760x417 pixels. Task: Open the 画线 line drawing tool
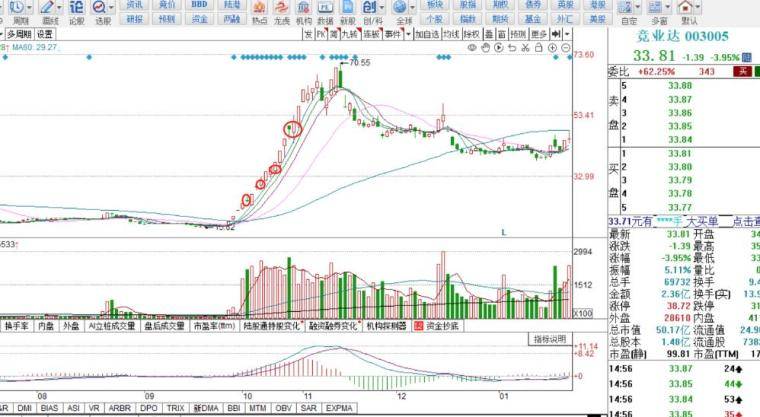(x=49, y=12)
